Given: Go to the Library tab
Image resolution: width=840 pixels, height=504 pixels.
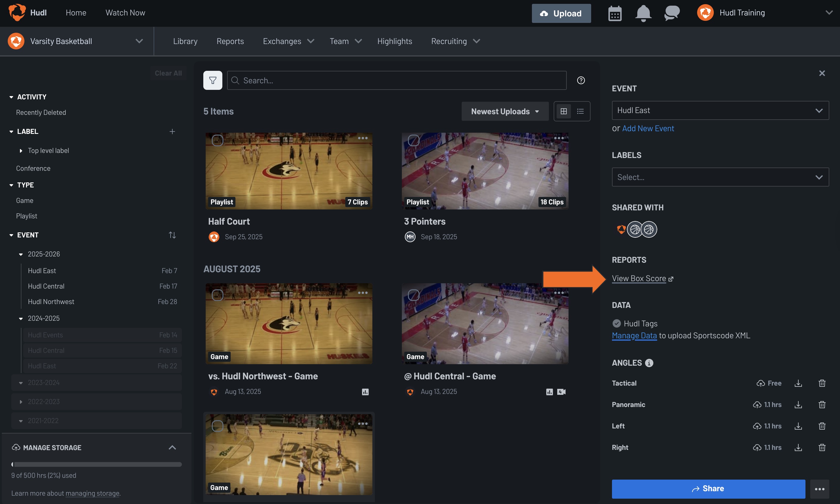Looking at the screenshot, I should [185, 41].
